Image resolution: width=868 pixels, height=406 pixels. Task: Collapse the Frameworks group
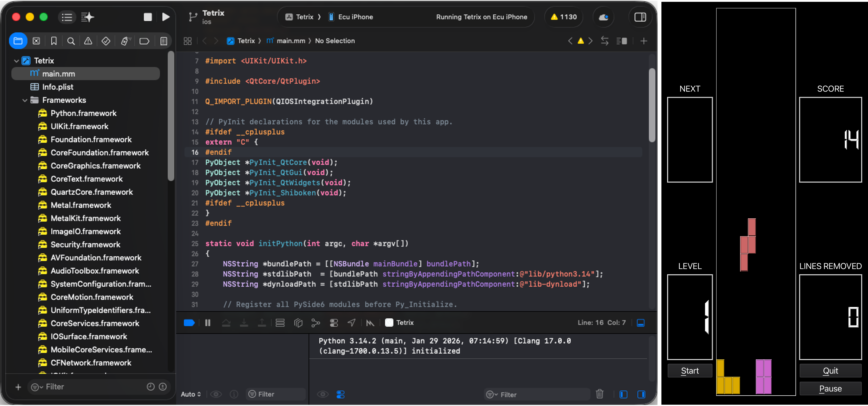point(24,100)
